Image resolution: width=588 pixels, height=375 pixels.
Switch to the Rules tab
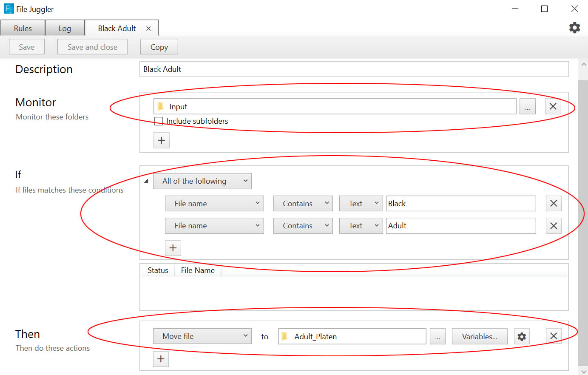point(23,28)
